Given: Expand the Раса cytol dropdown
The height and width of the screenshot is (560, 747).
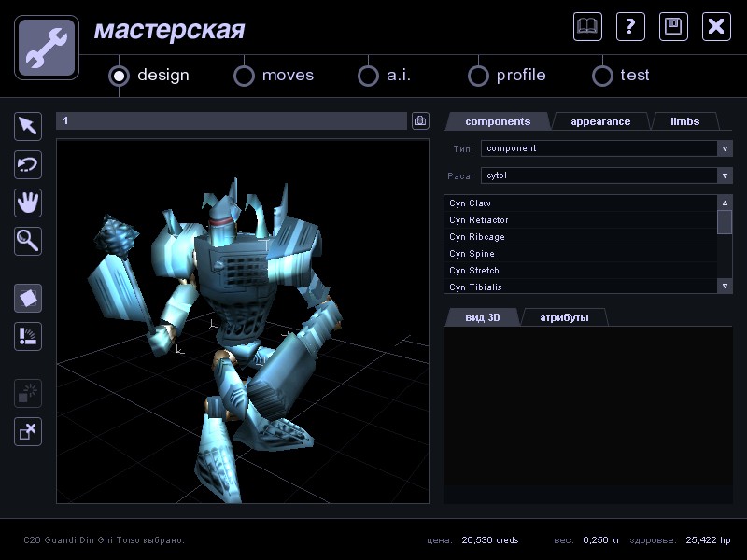Looking at the screenshot, I should (725, 175).
